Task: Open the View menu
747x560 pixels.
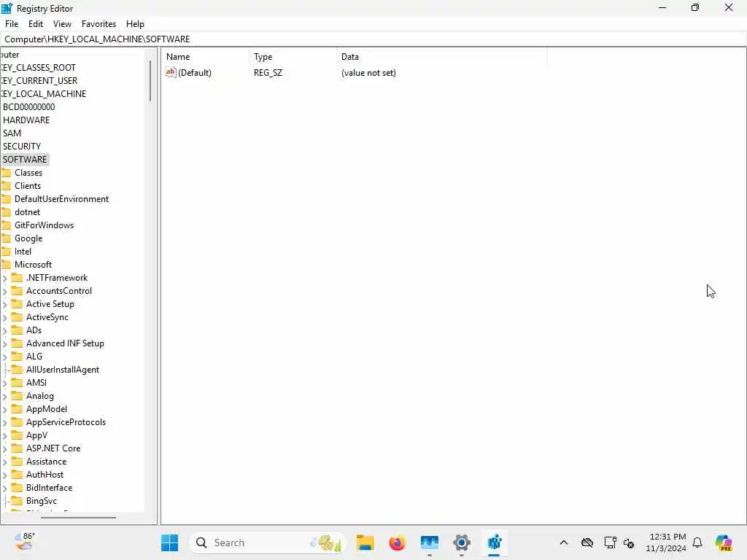Action: [62, 24]
